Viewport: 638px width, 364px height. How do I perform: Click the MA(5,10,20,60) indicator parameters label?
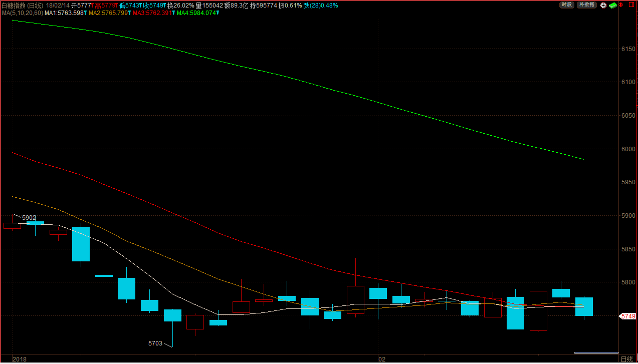point(22,13)
